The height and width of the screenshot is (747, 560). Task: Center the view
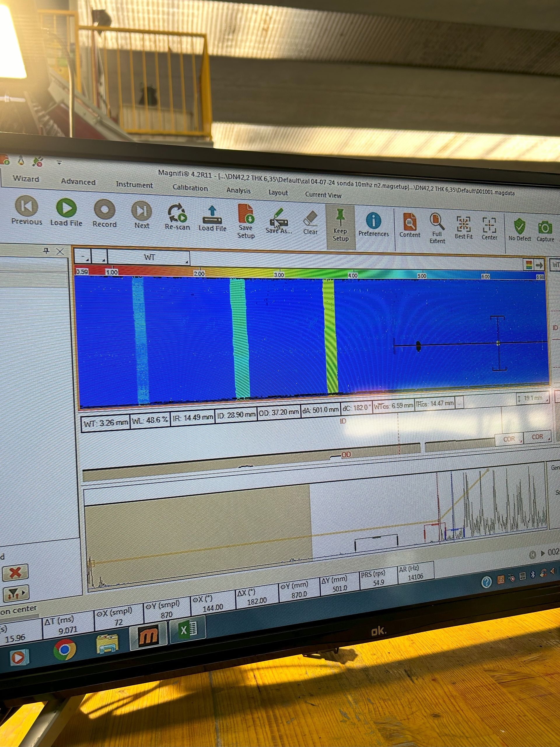(489, 229)
